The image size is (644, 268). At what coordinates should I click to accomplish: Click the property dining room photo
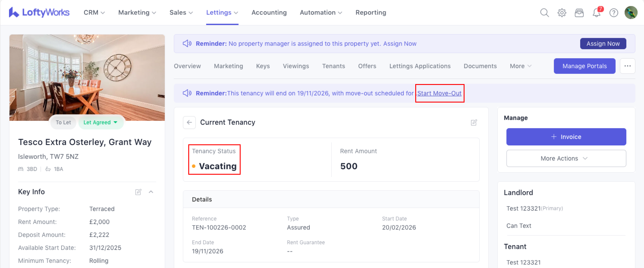tap(87, 75)
